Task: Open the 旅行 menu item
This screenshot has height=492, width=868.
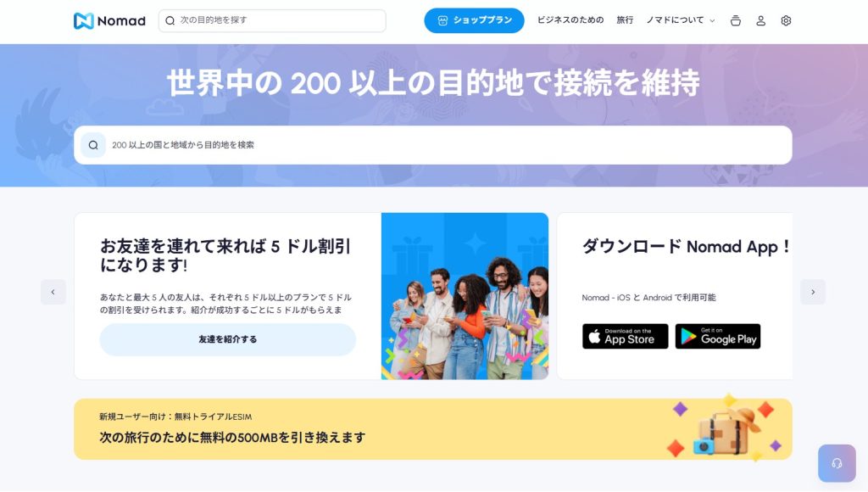Action: click(x=625, y=20)
